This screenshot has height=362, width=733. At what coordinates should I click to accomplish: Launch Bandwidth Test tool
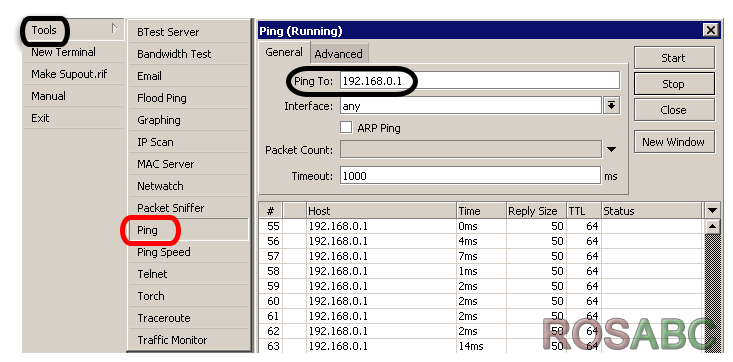(188, 54)
